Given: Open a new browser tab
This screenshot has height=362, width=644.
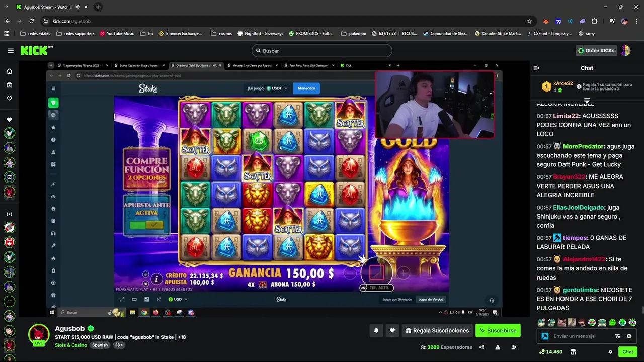Looking at the screenshot, I should pyautogui.click(x=98, y=7).
